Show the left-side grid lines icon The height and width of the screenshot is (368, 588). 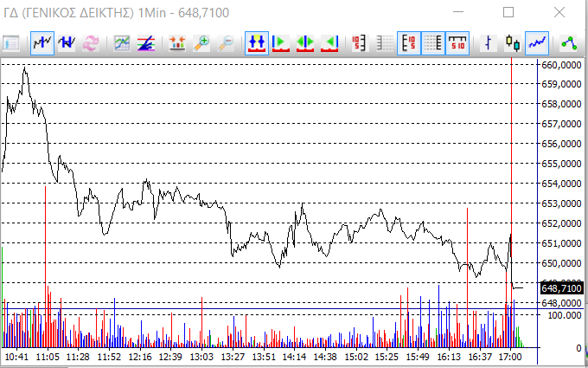[x=385, y=43]
